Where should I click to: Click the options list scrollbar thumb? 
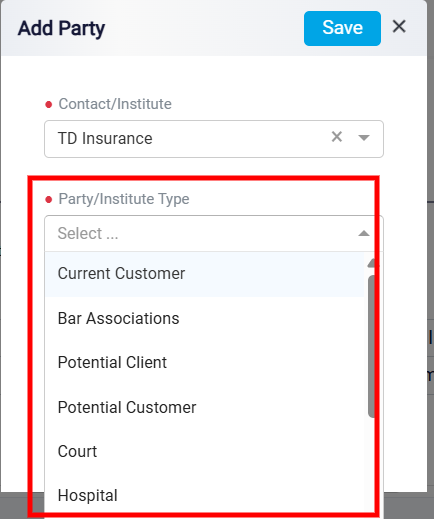pyautogui.click(x=371, y=346)
